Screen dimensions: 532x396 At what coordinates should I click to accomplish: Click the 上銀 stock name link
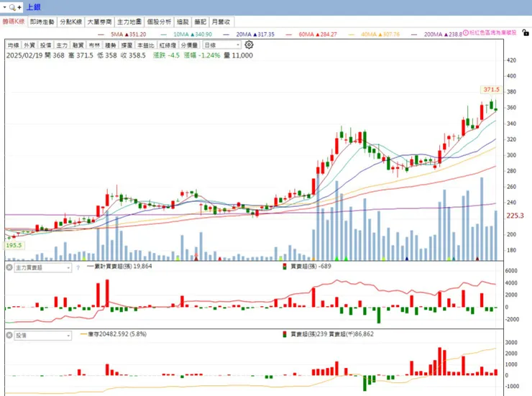(33, 7)
